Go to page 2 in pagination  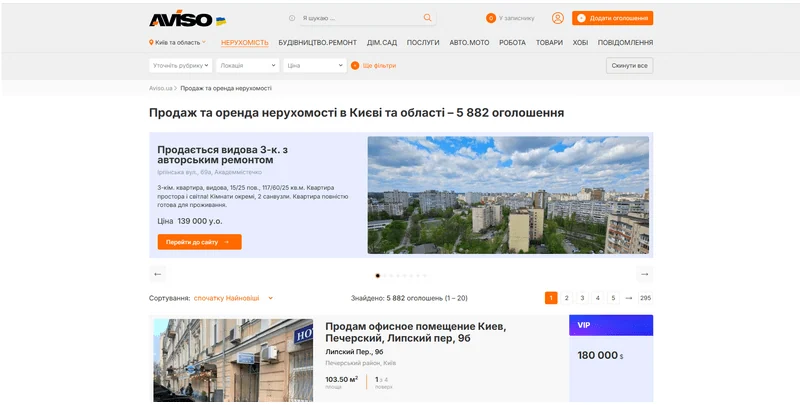(566, 298)
